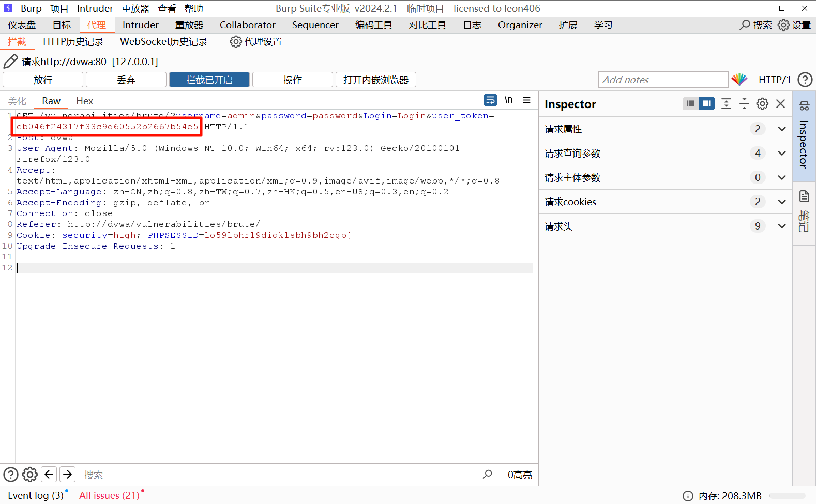Screen dimensions: 816x504
Task: Open the Event log (3) link
Action: [36, 495]
